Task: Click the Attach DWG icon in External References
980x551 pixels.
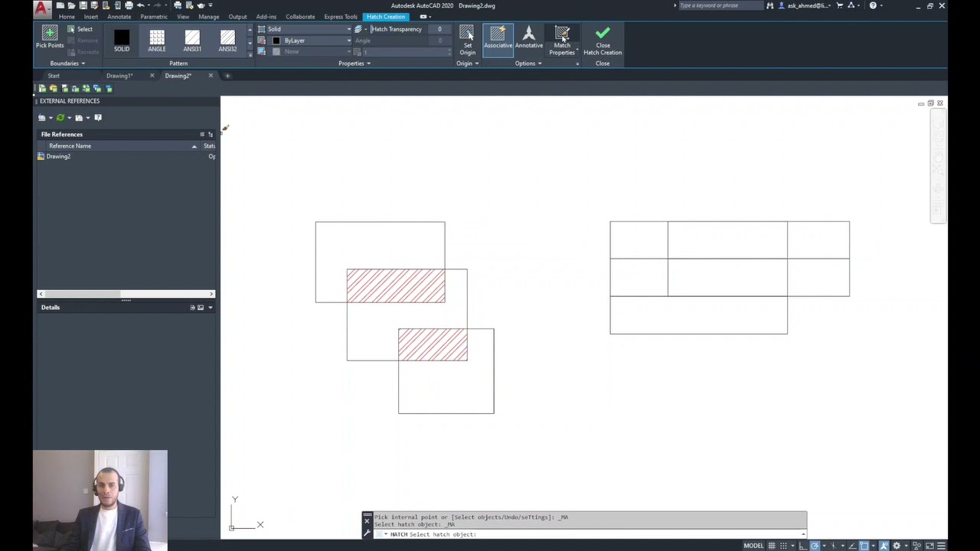Action: 43,118
